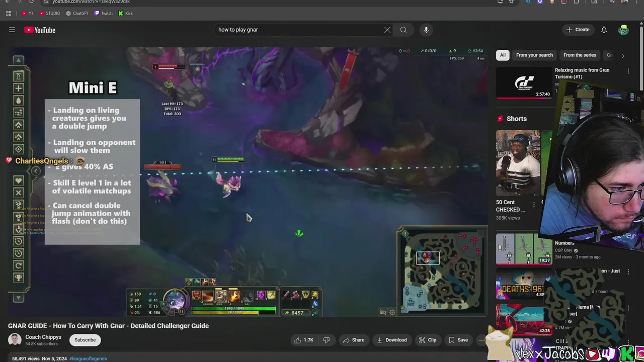Open the in-game settings gear by minimap
This screenshot has width=644, height=362.
pyautogui.click(x=392, y=312)
